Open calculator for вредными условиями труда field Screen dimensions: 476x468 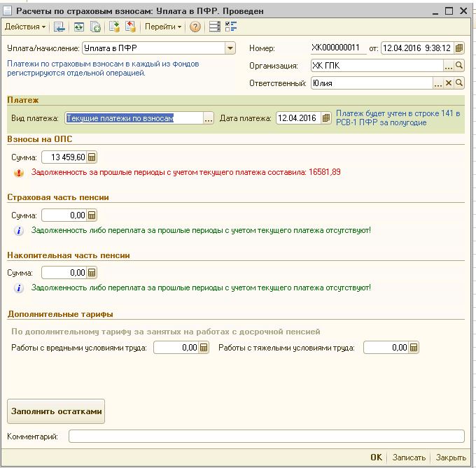click(x=204, y=348)
